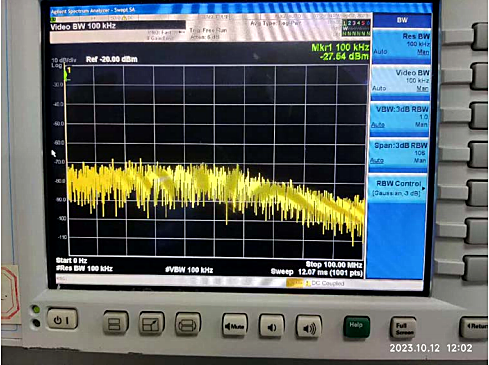The width and height of the screenshot is (489, 365).
Task: Tap the window zoom key with arrow
Action: coord(151,323)
